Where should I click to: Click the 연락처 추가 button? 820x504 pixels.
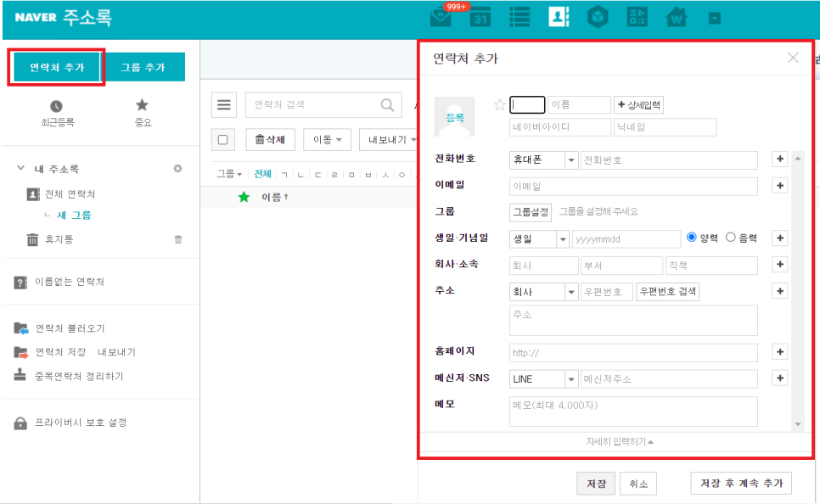(57, 67)
